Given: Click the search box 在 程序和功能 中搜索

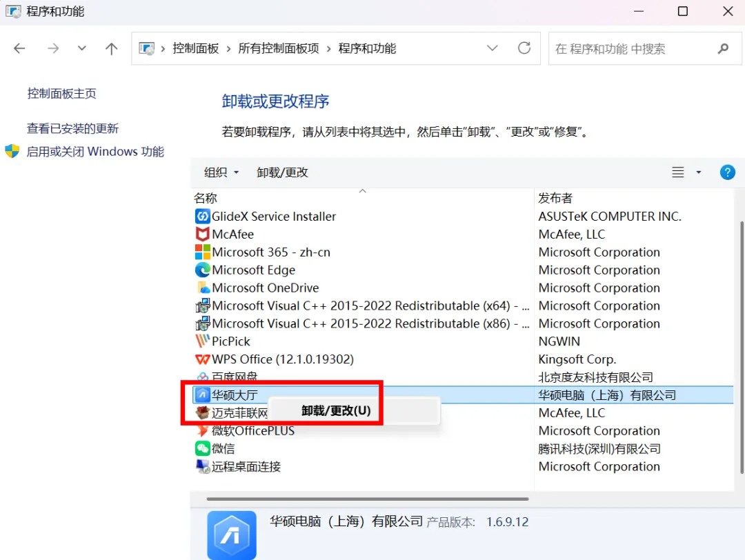Looking at the screenshot, I should 645,48.
